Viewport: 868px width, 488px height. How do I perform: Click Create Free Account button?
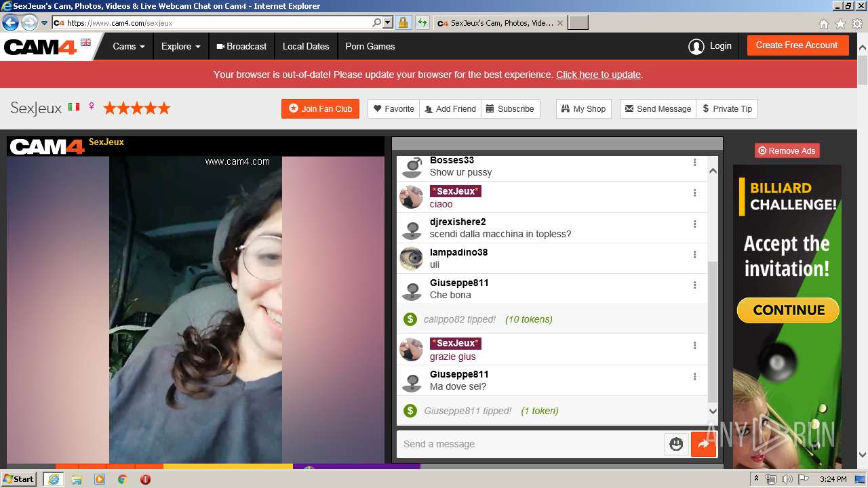click(797, 45)
